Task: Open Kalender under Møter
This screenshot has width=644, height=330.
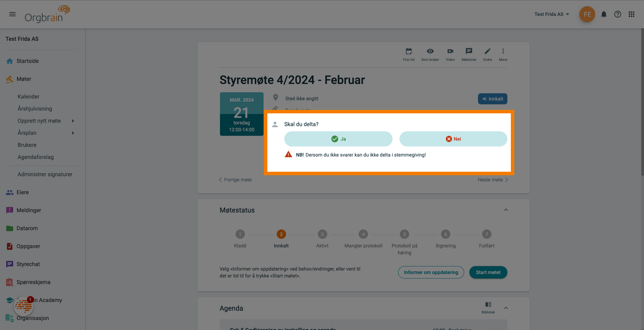Action: coord(28,96)
